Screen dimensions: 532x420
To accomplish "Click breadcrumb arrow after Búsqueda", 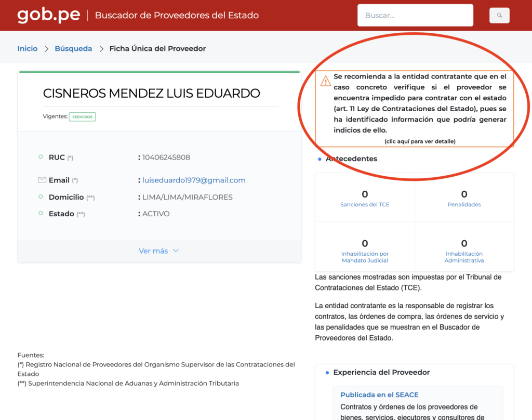I will [101, 48].
